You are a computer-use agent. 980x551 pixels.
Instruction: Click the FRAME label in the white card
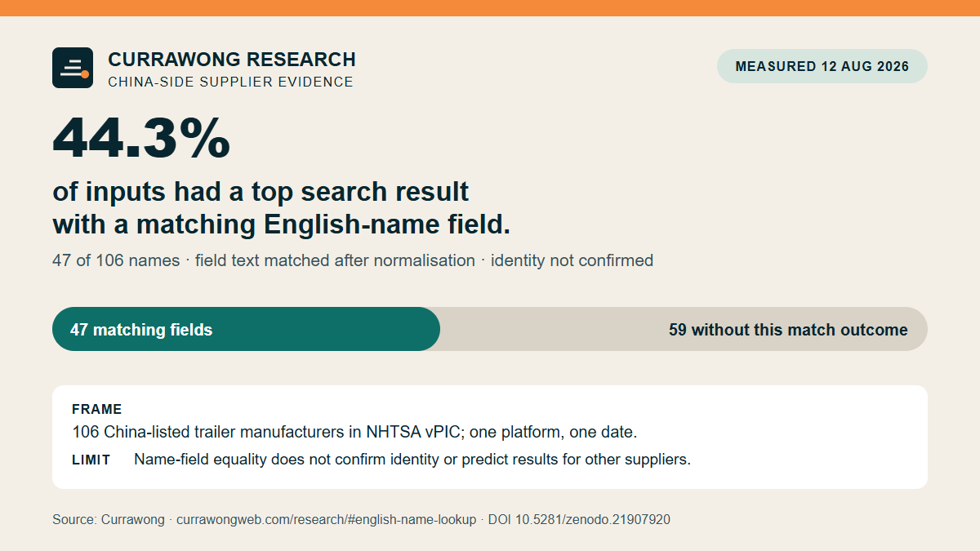[x=96, y=409]
